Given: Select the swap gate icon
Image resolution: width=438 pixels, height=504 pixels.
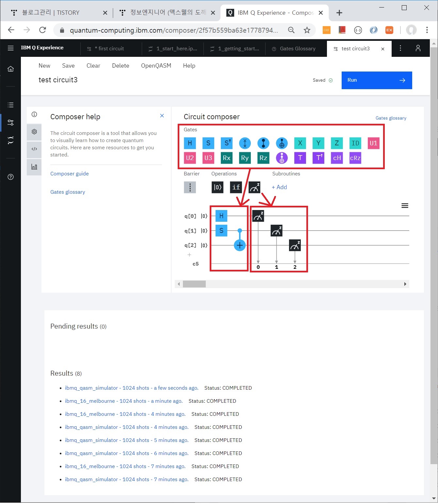Looking at the screenshot, I should [245, 143].
